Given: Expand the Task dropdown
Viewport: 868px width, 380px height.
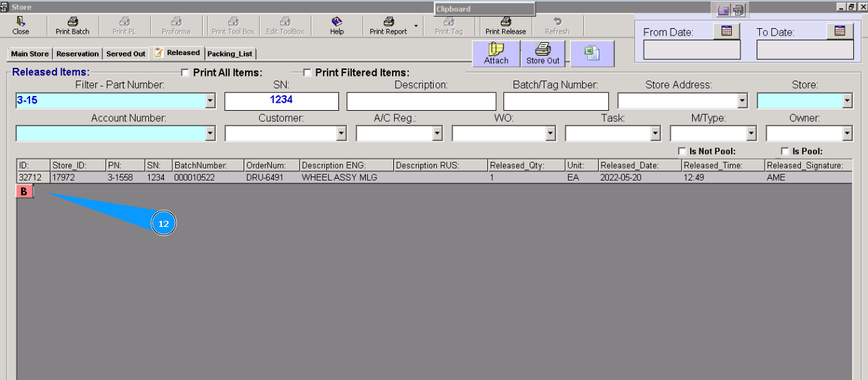Looking at the screenshot, I should pyautogui.click(x=655, y=134).
